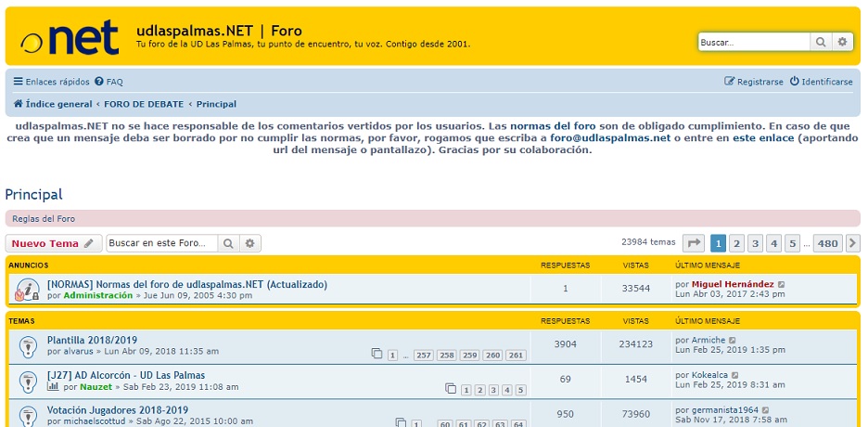This screenshot has height=427, width=868.
Task: Click the header search magnifier button
Action: click(x=821, y=42)
